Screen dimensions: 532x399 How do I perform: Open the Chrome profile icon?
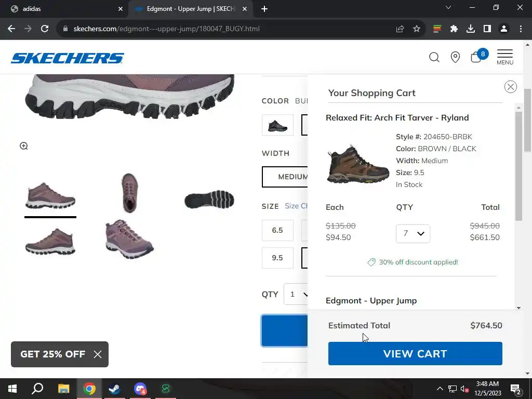tap(504, 29)
